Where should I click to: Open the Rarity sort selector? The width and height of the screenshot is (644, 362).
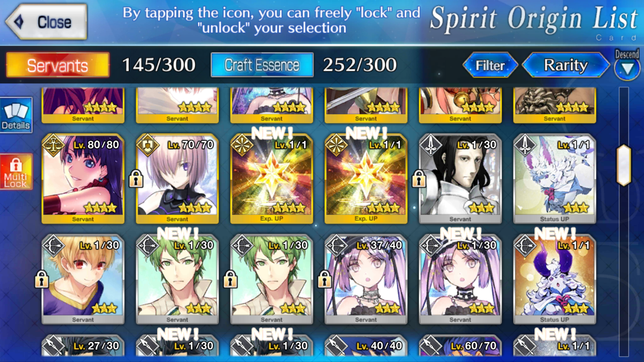point(566,65)
